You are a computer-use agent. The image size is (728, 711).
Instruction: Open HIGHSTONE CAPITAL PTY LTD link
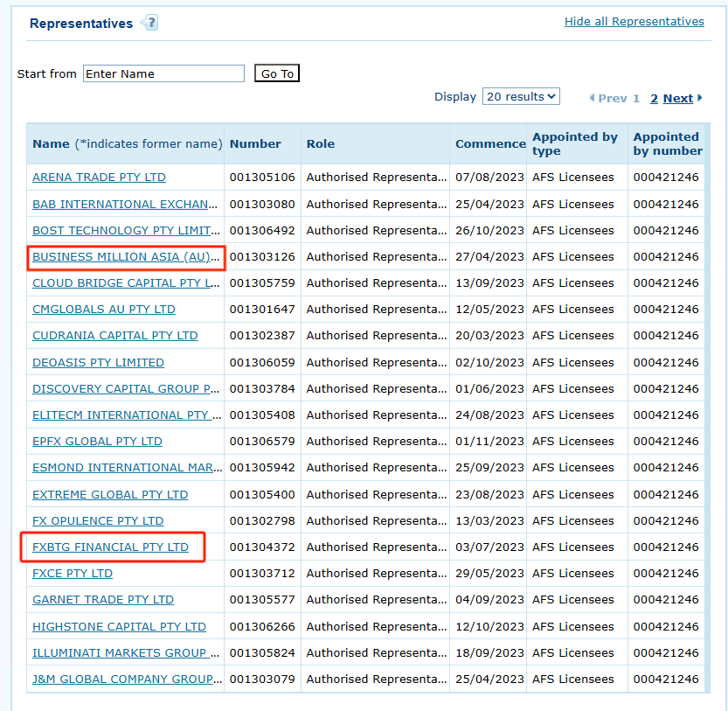coord(119,627)
